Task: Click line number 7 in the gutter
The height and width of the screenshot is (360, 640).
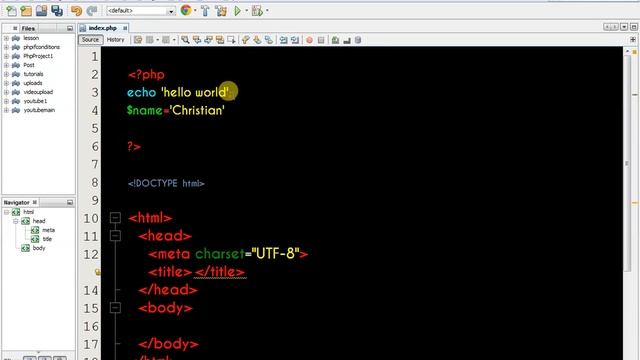Action: pyautogui.click(x=95, y=164)
